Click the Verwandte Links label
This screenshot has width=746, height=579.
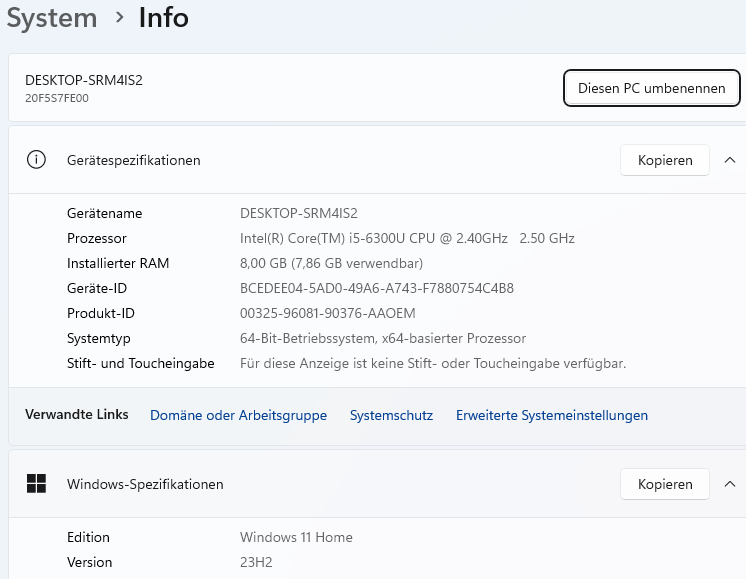coord(77,414)
